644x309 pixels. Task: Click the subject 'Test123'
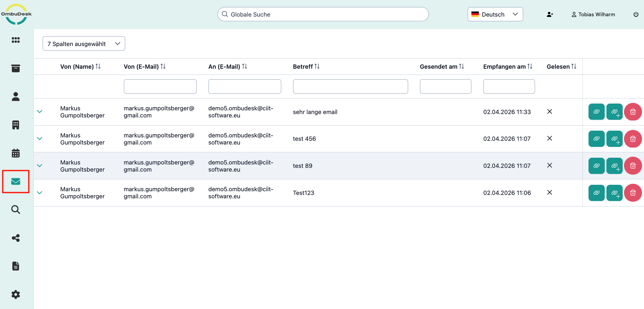[304, 193]
